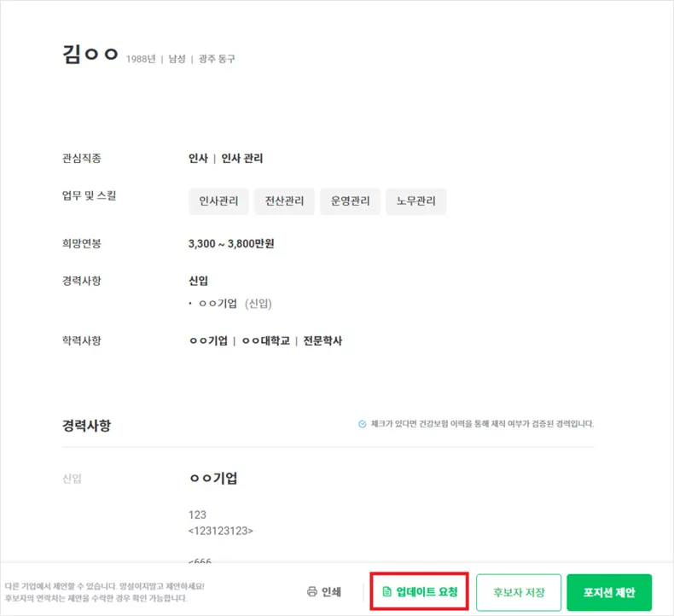Select the 전산관리 skill tag

[x=284, y=201]
